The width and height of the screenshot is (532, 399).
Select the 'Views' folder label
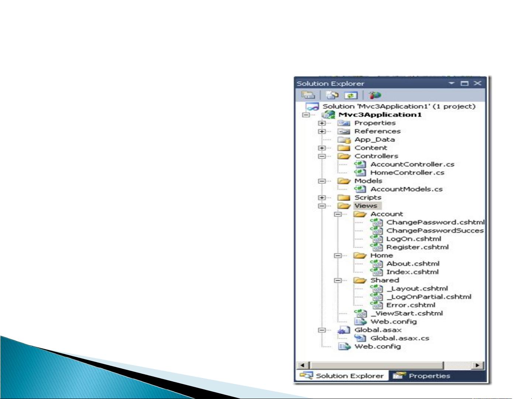click(x=366, y=206)
